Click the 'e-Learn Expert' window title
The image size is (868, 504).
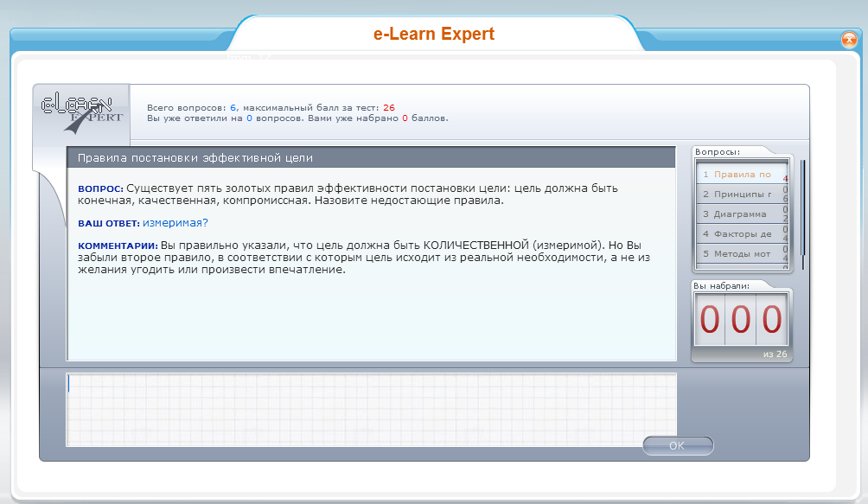434,34
